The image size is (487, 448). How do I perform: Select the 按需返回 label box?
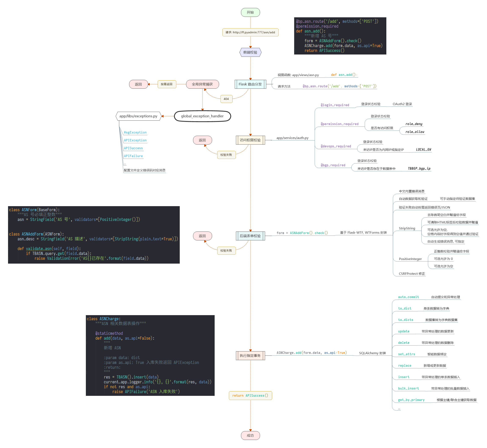coord(167,84)
